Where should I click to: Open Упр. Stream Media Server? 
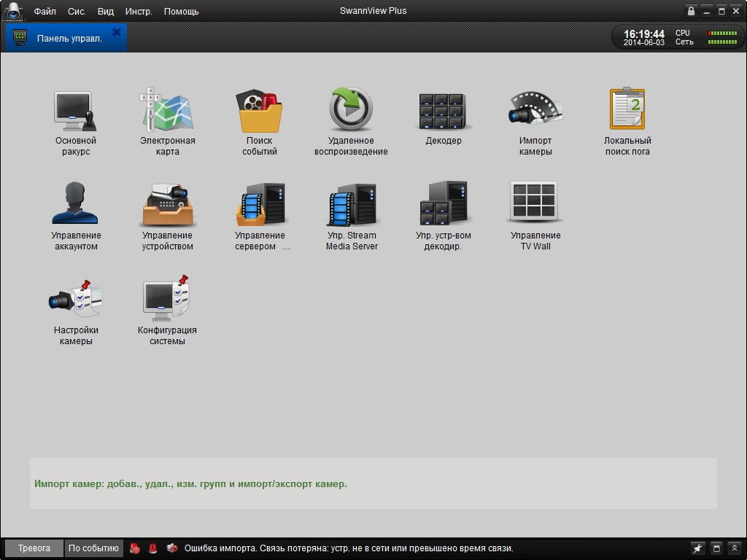click(352, 216)
